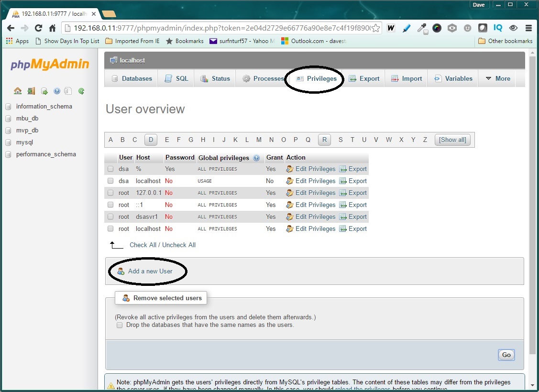Click localhost breadcrumb link
This screenshot has height=392, width=539.
tap(132, 60)
